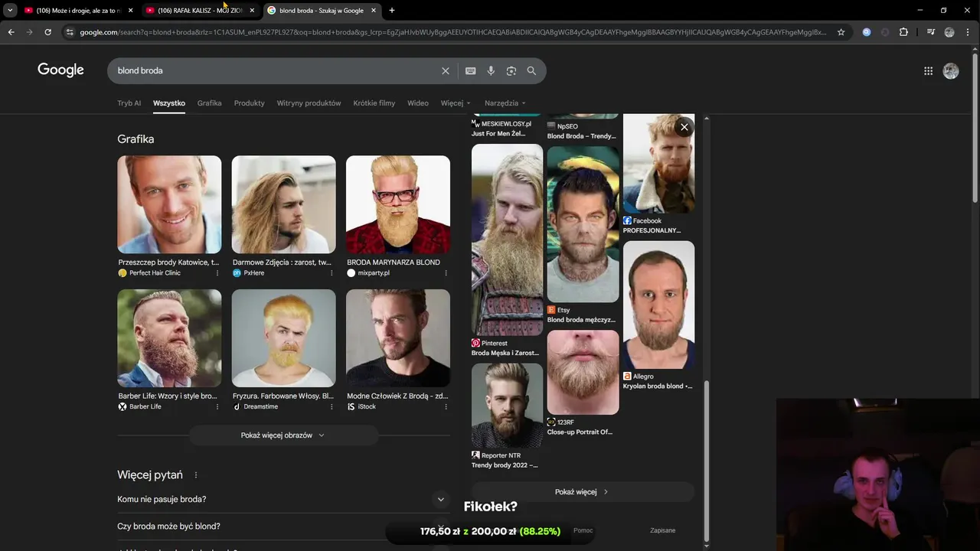The height and width of the screenshot is (551, 980).
Task: Switch to the Produkty tab
Action: tap(249, 103)
